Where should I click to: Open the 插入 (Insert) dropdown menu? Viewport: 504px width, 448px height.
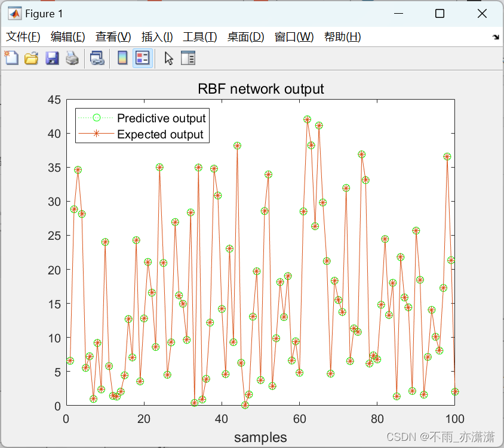click(156, 36)
